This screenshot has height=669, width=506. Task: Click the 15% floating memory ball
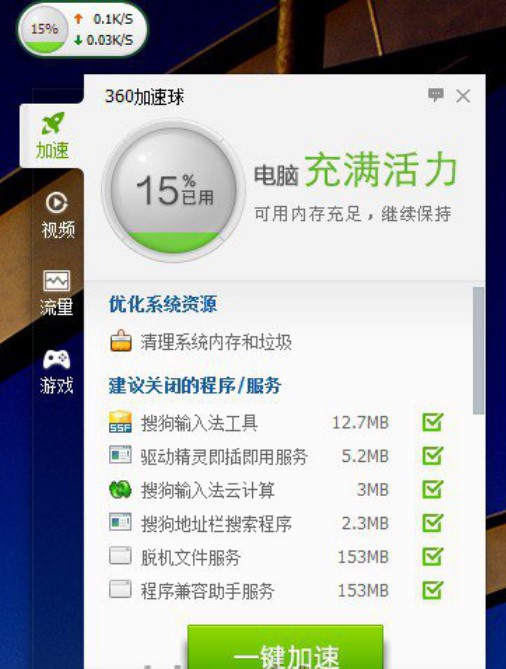point(44,29)
